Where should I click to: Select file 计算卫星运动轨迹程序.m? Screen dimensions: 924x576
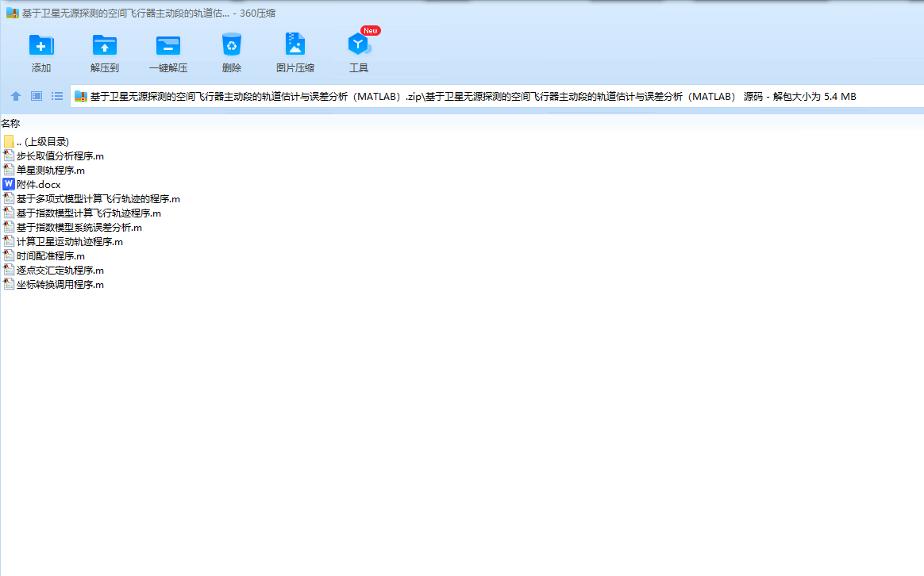[x=70, y=241]
